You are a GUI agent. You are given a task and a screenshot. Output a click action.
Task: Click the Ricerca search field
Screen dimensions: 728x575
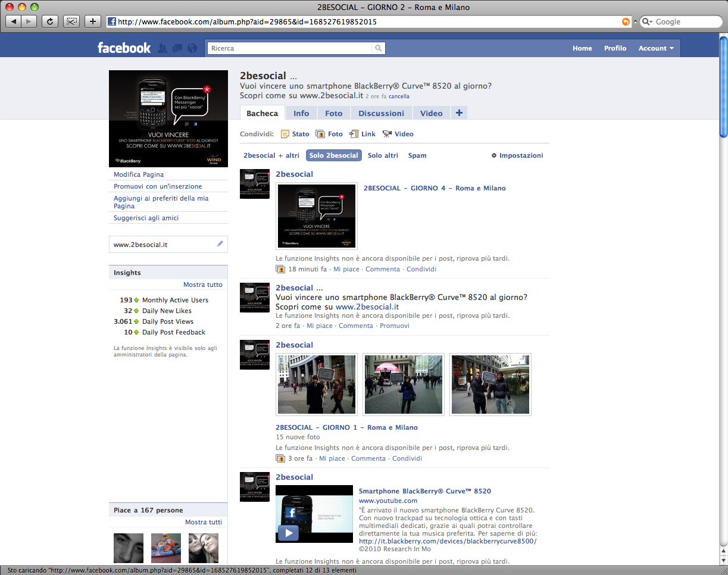coord(289,48)
